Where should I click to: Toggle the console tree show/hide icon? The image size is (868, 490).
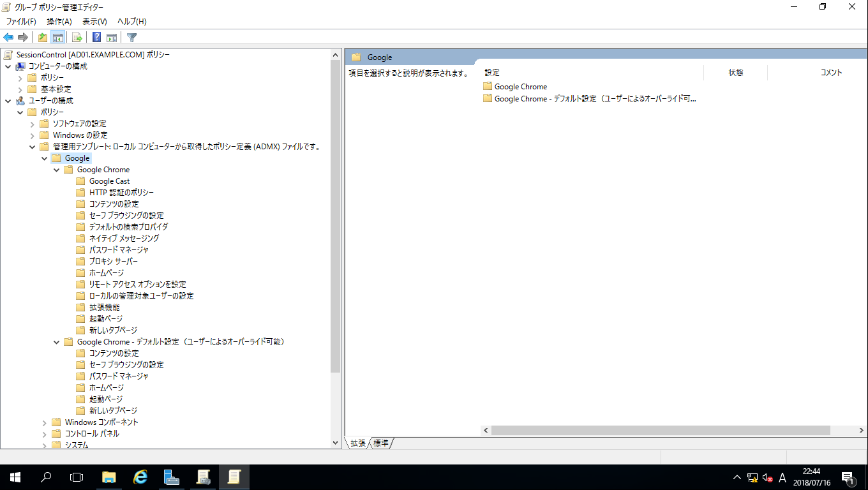58,38
